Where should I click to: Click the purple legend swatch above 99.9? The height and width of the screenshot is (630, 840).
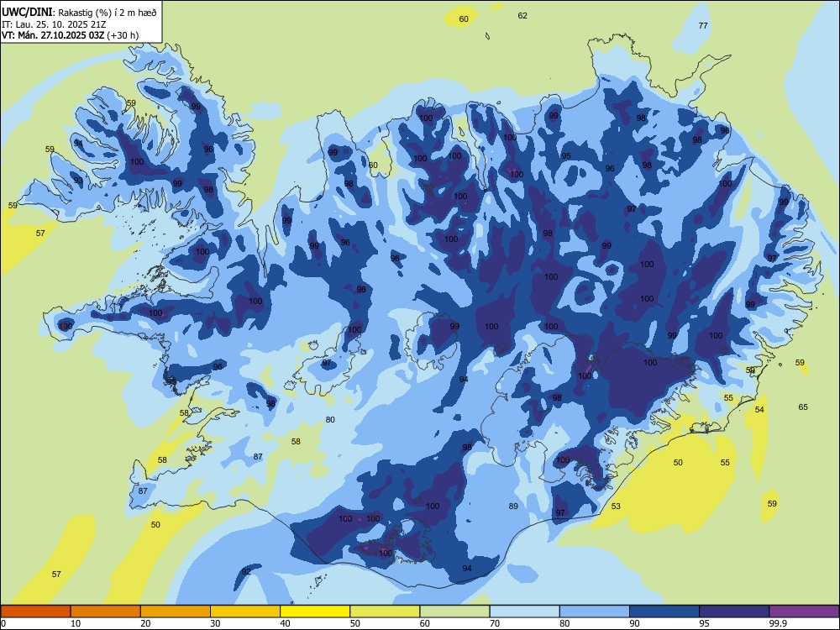coord(804,612)
